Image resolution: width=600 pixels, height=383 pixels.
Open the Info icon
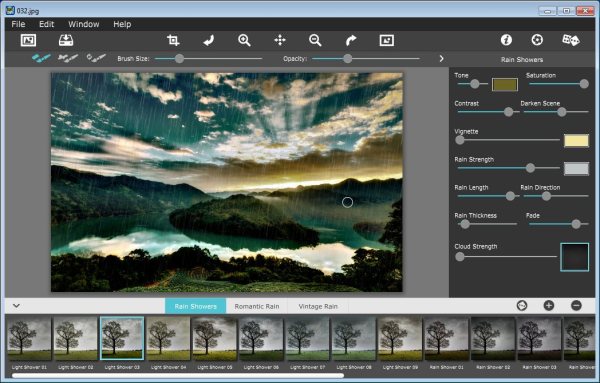click(x=506, y=40)
